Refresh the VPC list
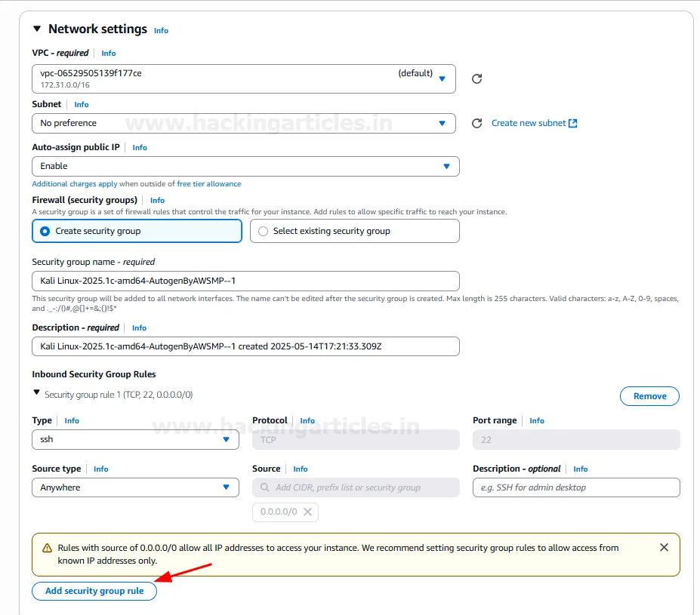 click(476, 78)
